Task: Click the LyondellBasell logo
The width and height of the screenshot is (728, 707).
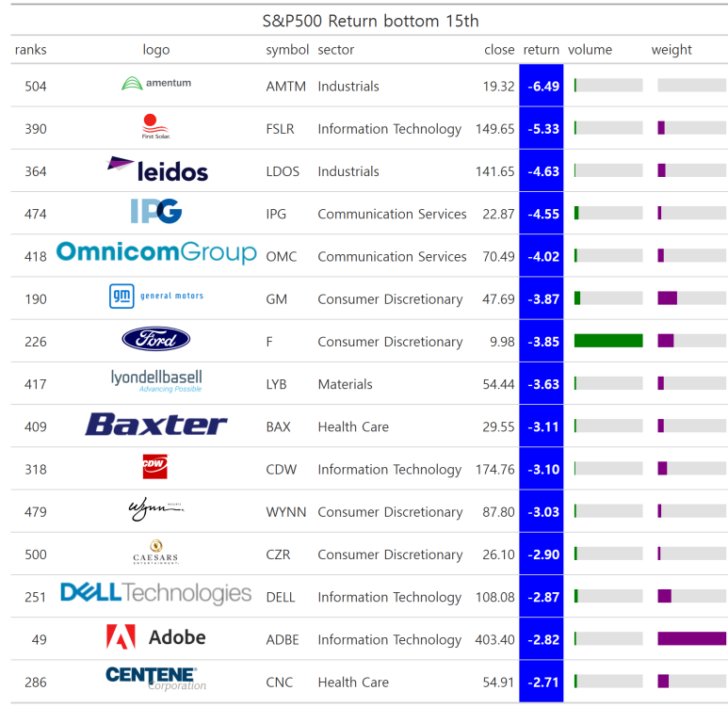Action: pyautogui.click(x=156, y=381)
